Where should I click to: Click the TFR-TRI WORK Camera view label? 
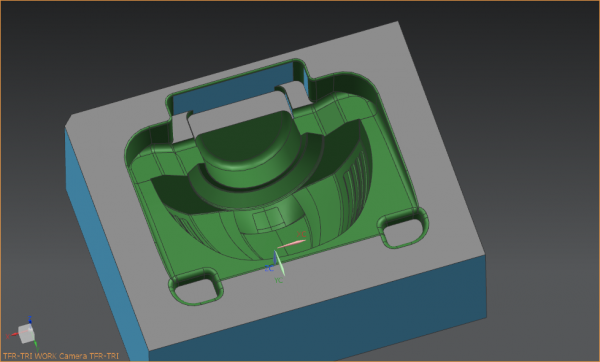click(61, 356)
